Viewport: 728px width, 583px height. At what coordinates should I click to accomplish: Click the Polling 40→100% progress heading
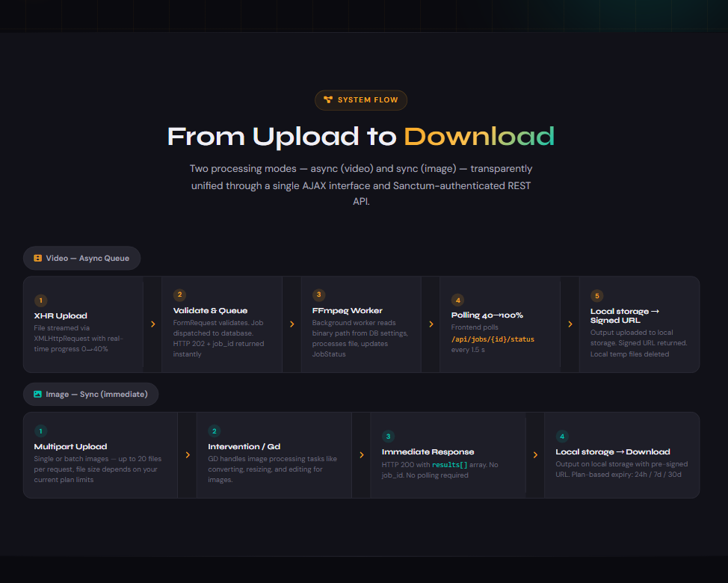point(487,315)
